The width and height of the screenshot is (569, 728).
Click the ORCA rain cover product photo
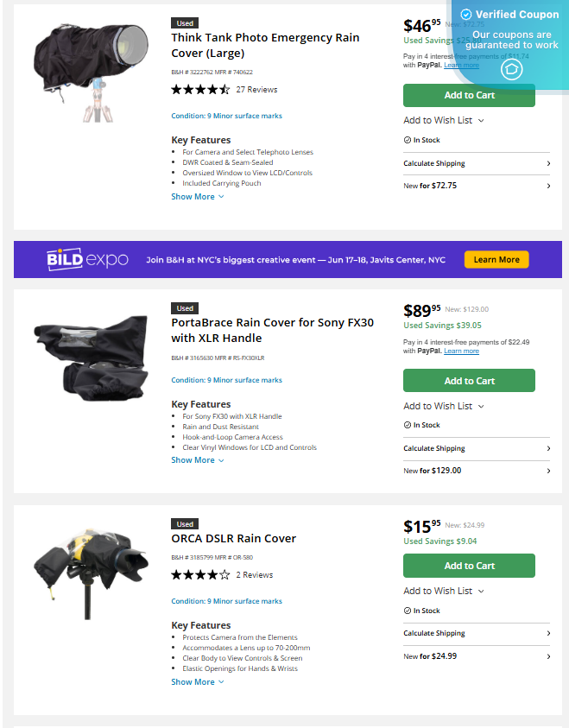[91, 570]
